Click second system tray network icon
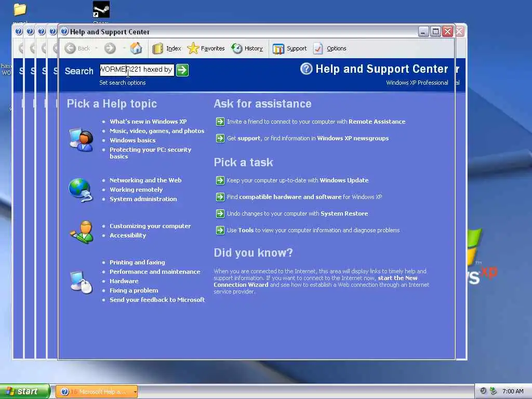Screen dimensions: 532x399 (494, 391)
